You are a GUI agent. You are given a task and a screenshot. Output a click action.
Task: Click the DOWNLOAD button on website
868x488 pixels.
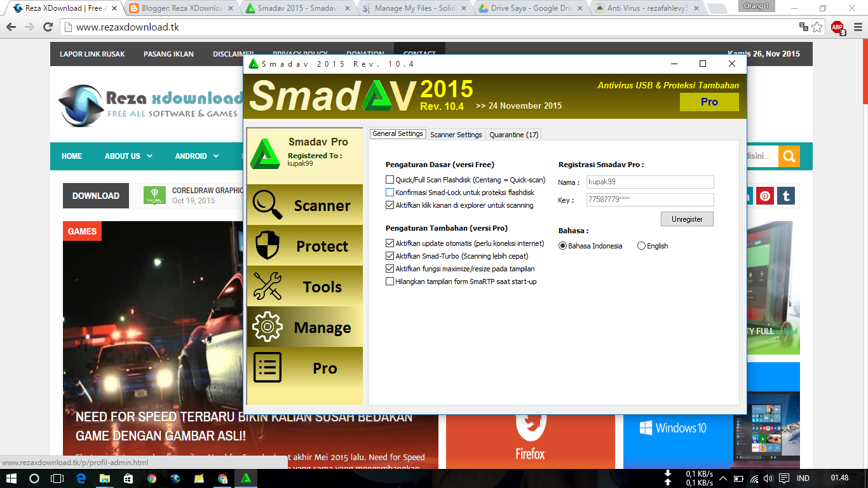coord(96,196)
